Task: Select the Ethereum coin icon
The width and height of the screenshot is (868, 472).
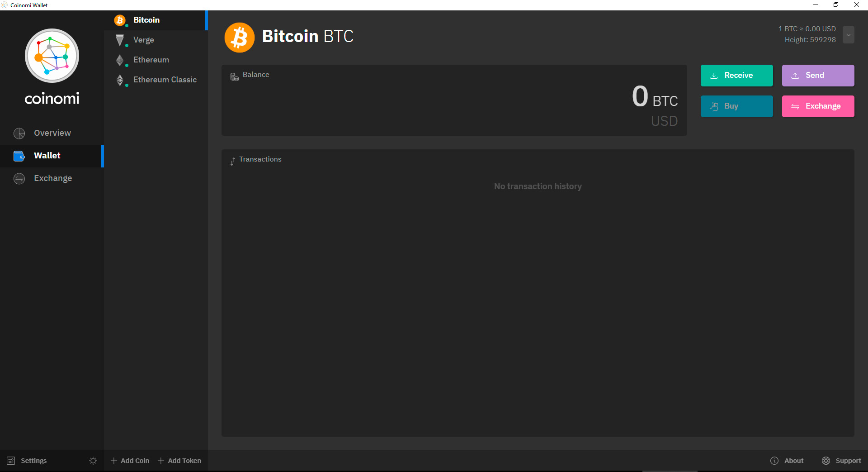Action: click(120, 60)
